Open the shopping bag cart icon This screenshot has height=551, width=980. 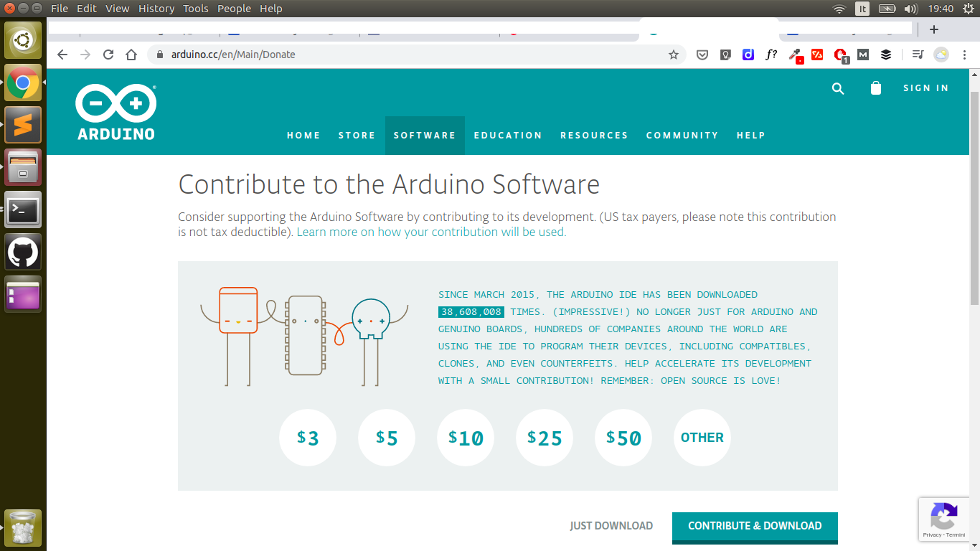pos(875,88)
